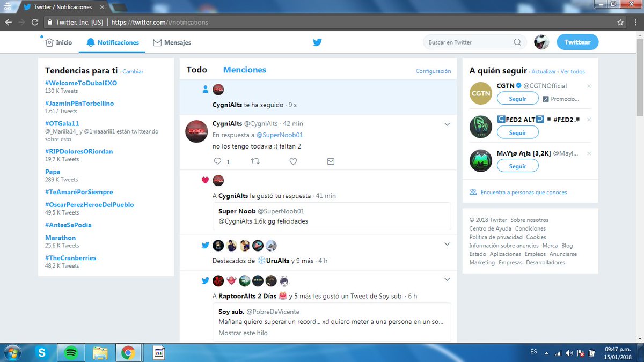The image size is (644, 362).
Task: Expand options for the RaptoorAlts likes notification
Action: 447,279
